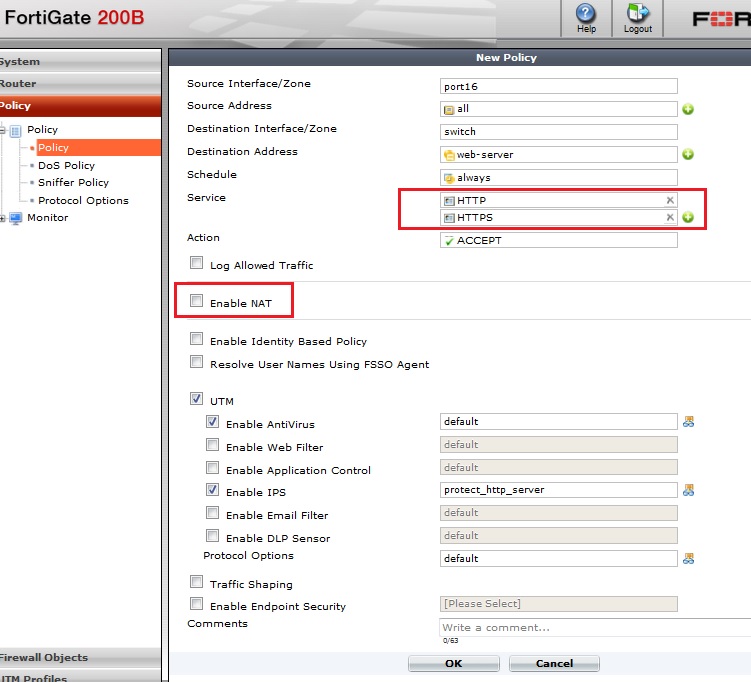This screenshot has height=682, width=751.
Task: Open Source Address 'all' dropdown
Action: [x=558, y=109]
